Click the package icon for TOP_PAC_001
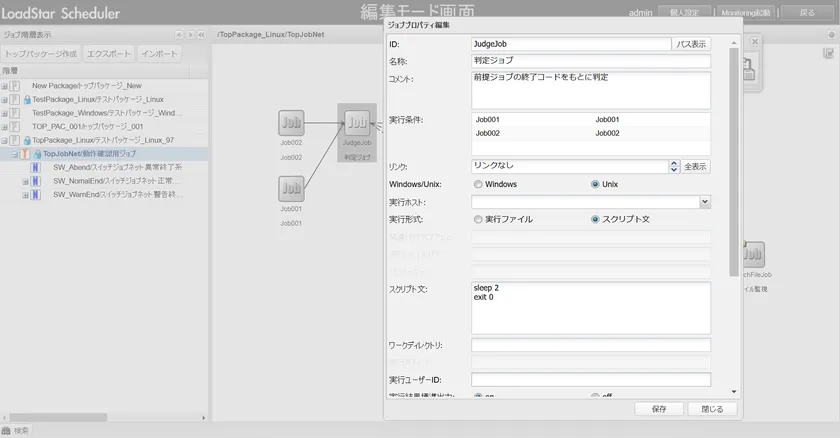 click(x=15, y=127)
